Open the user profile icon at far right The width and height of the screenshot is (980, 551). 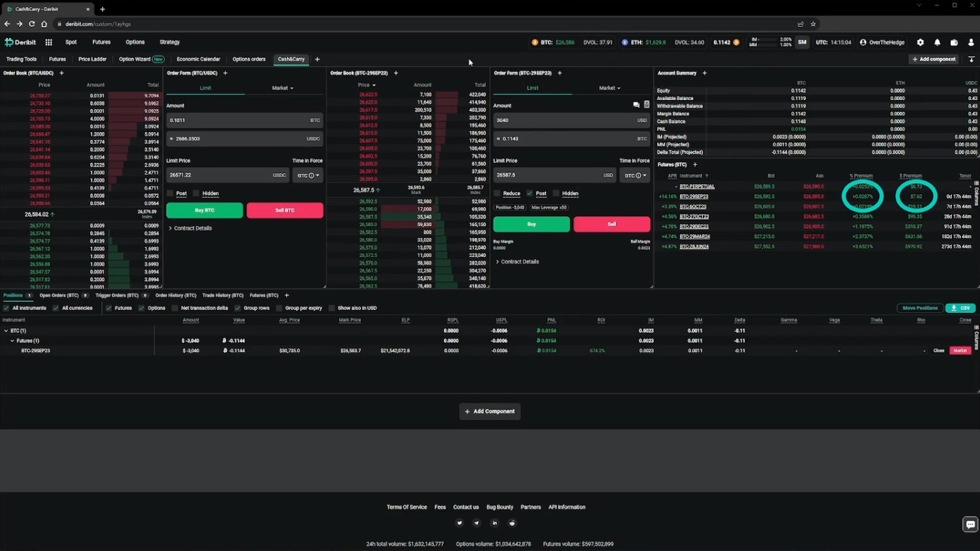(971, 42)
